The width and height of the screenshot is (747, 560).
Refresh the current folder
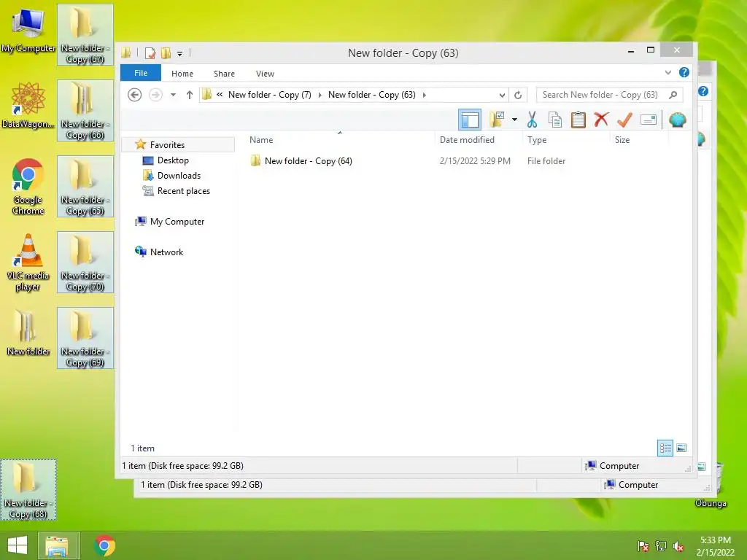point(518,96)
